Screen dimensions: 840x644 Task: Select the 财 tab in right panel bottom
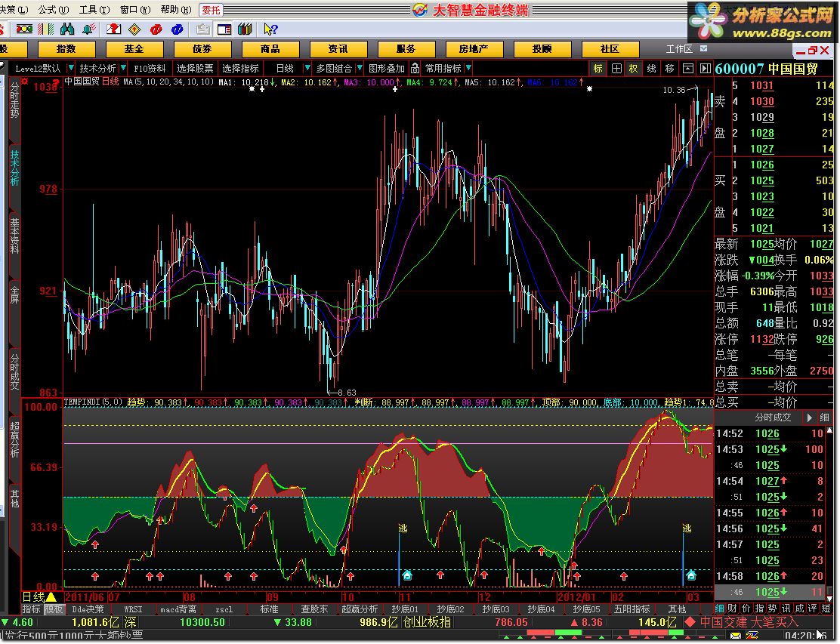click(732, 609)
